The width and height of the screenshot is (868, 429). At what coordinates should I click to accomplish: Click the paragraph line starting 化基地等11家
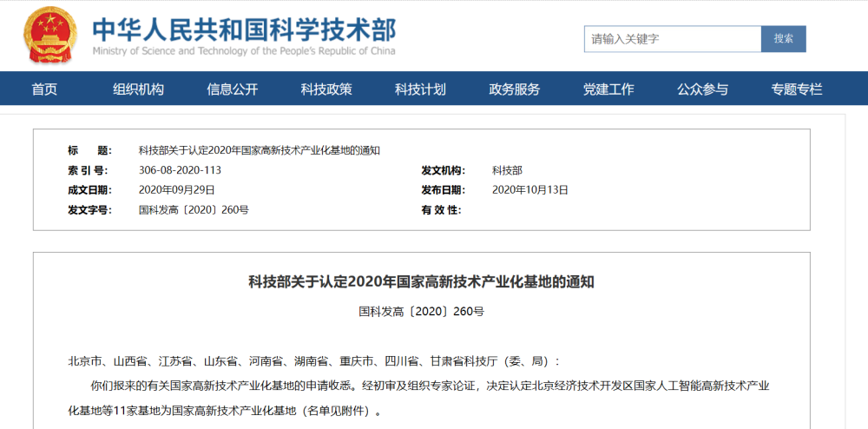224,412
